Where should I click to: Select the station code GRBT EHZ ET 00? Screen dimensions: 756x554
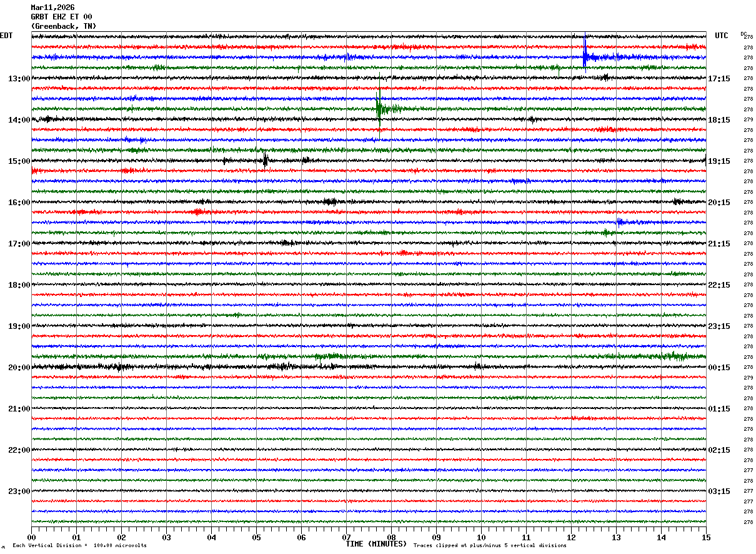(x=61, y=17)
